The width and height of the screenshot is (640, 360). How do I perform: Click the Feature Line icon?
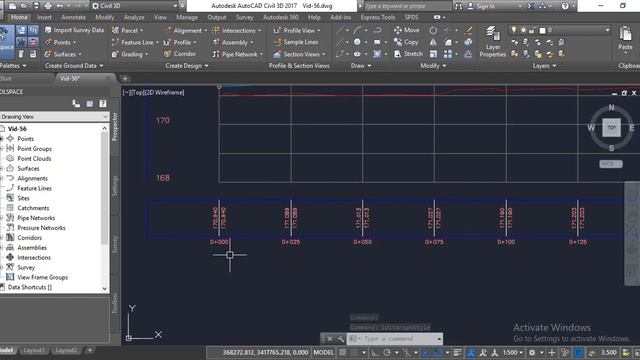click(x=116, y=42)
